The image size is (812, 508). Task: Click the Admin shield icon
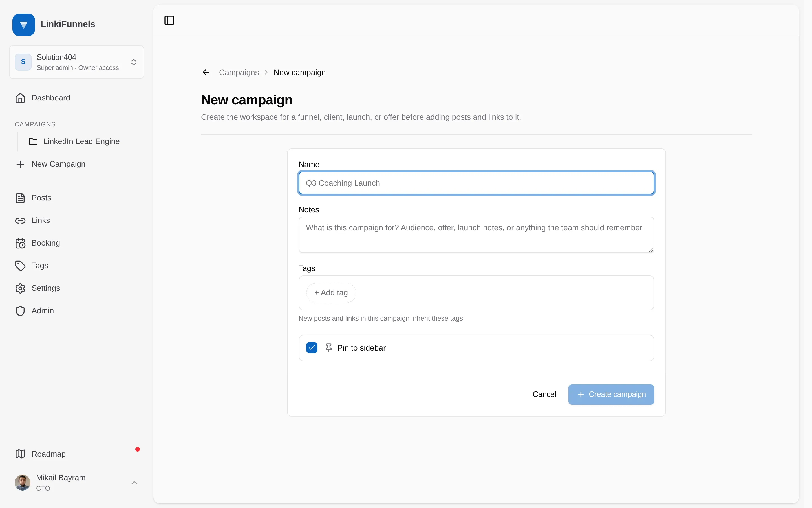(20, 311)
